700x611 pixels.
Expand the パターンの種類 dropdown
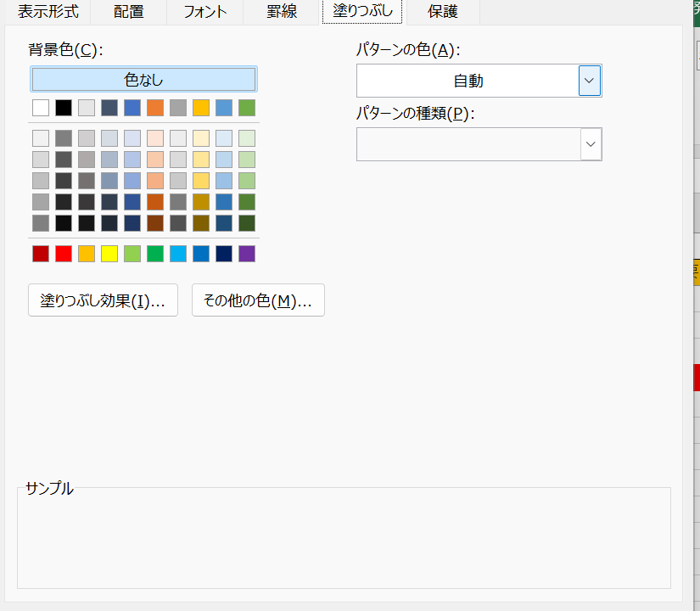click(x=591, y=144)
